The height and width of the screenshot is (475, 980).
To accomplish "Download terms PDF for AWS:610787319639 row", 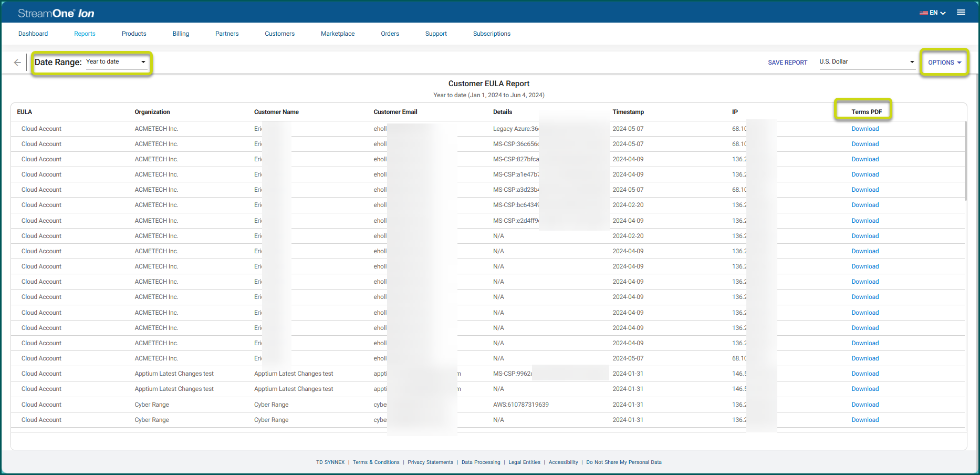I will 865,405.
